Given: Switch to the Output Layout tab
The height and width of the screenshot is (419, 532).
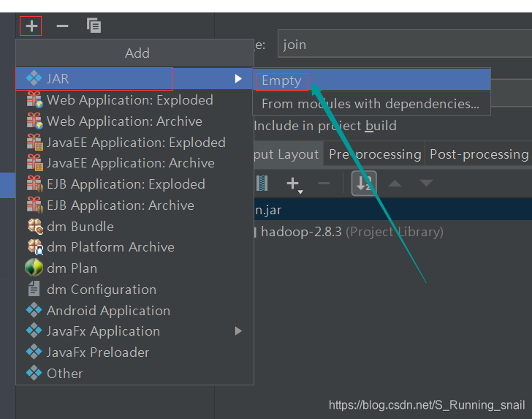Looking at the screenshot, I should pyautogui.click(x=287, y=154).
